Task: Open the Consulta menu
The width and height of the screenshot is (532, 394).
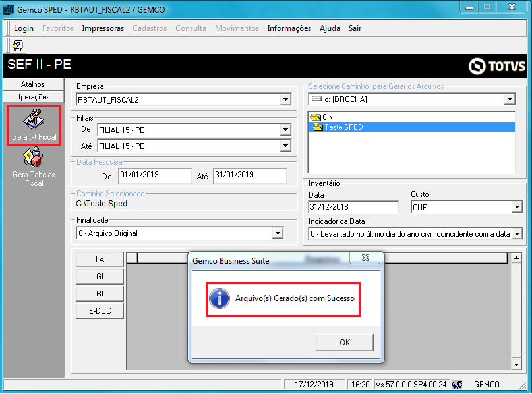Action: coord(191,28)
